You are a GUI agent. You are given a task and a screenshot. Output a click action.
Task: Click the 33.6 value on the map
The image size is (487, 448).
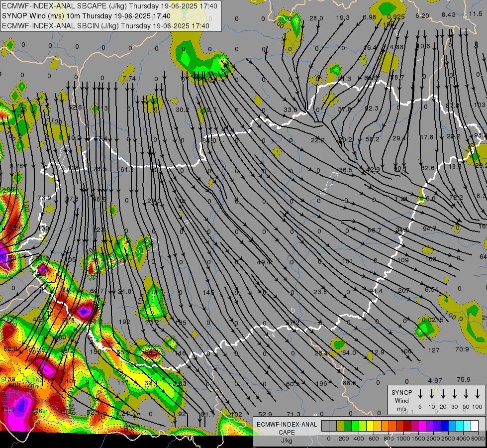coord(291,110)
